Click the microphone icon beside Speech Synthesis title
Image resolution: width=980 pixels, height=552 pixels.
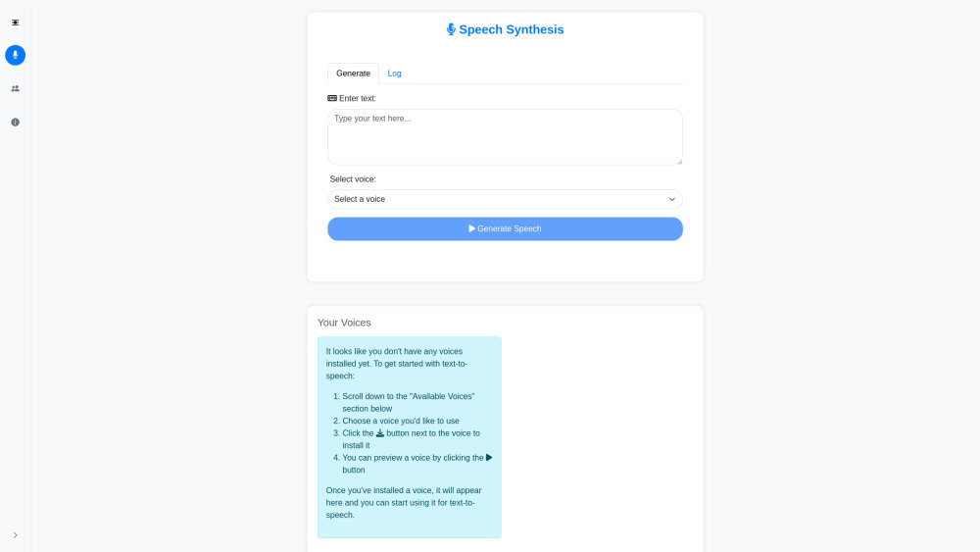pyautogui.click(x=451, y=29)
